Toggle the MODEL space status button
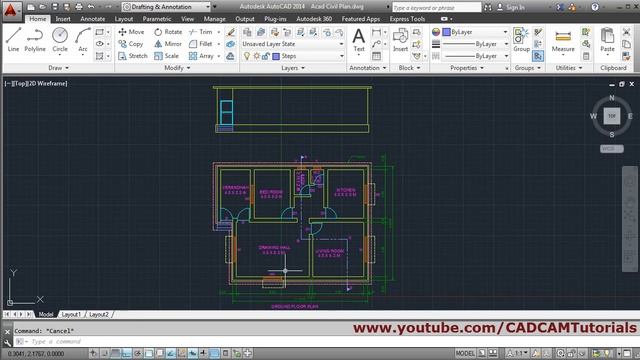Image resolution: width=640 pixels, height=360 pixels. 465,353
